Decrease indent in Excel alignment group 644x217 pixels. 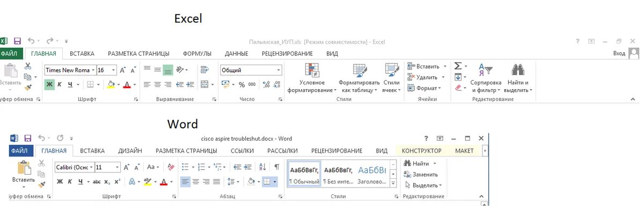point(180,84)
